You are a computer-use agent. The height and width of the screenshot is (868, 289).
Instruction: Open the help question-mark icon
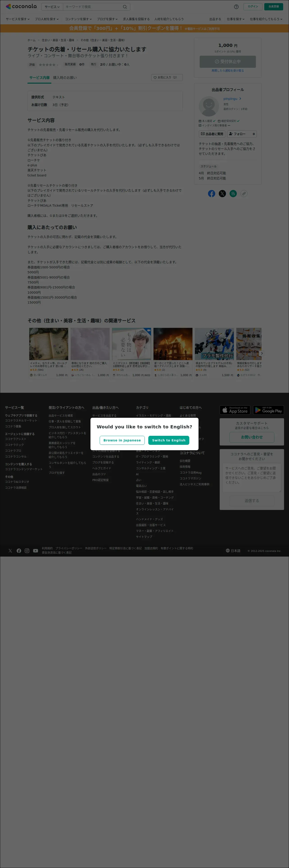point(236,7)
